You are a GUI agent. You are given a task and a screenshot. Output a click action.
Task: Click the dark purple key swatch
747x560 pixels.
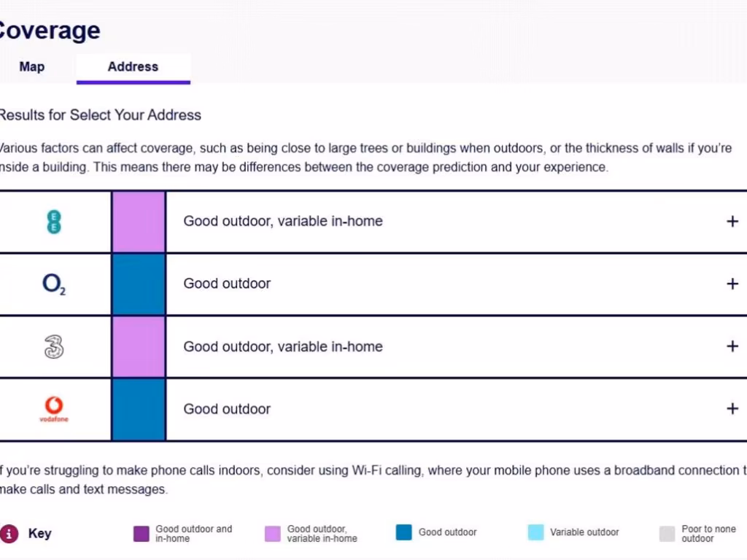coord(142,534)
